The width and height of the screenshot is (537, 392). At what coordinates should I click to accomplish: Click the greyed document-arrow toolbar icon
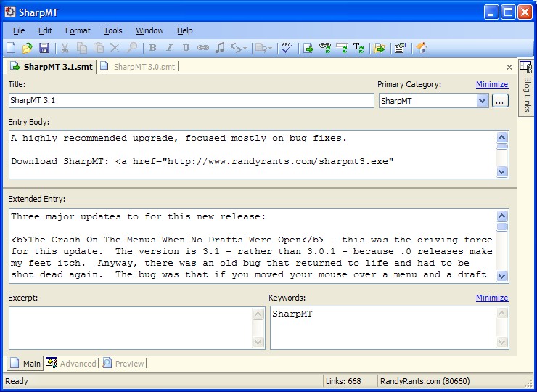coord(261,48)
